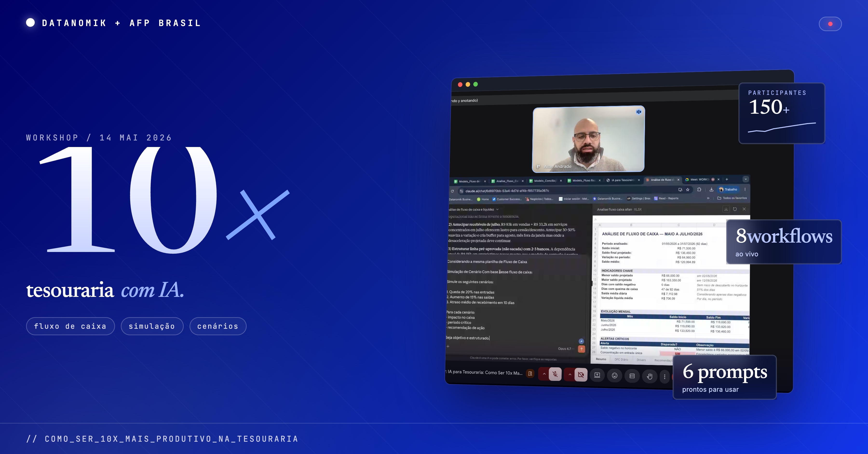Image resolution: width=868 pixels, height=454 pixels.
Task: Expand microphone audio settings arrow
Action: [x=544, y=374]
